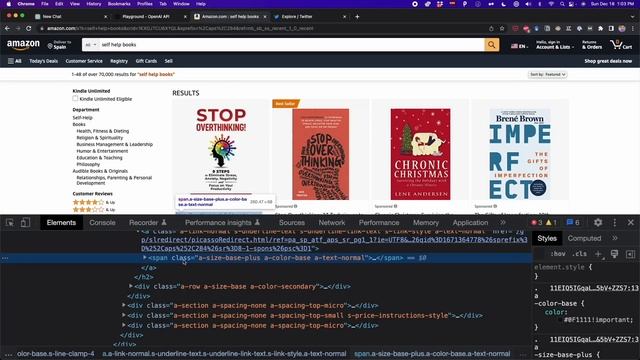Expand the selected span a-size-base-plus node
The height and width of the screenshot is (360, 640).
144,258
